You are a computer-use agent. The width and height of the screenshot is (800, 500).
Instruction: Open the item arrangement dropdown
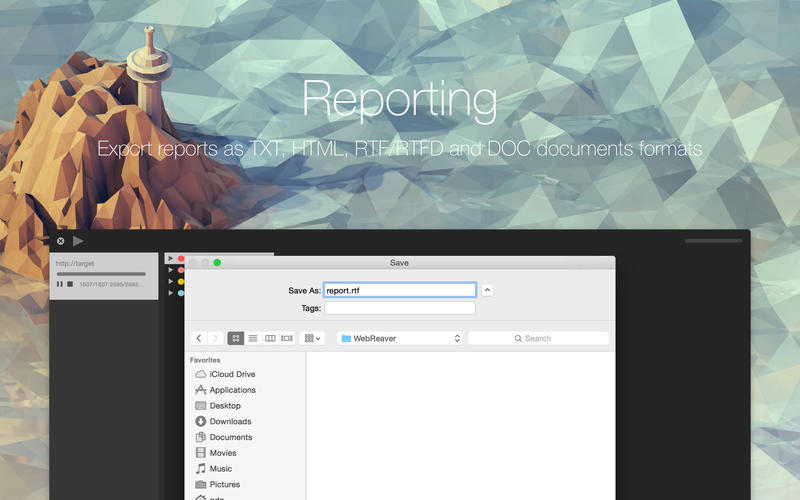[x=312, y=338]
